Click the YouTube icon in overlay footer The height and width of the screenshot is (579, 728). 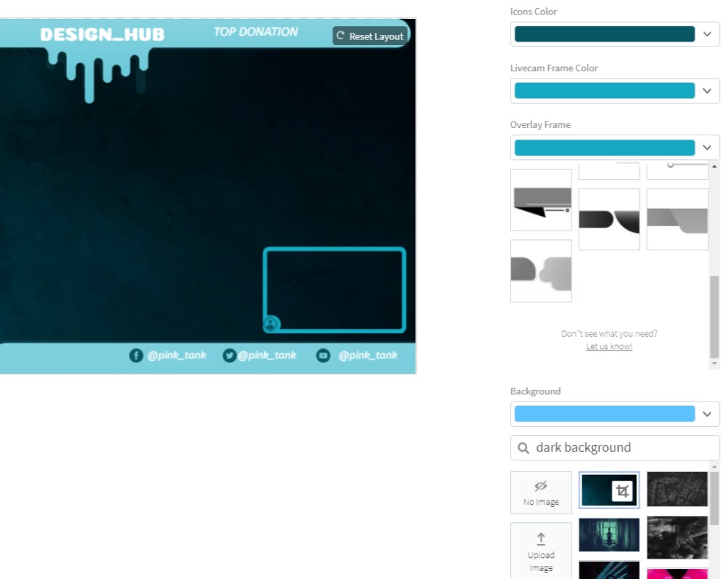point(323,355)
